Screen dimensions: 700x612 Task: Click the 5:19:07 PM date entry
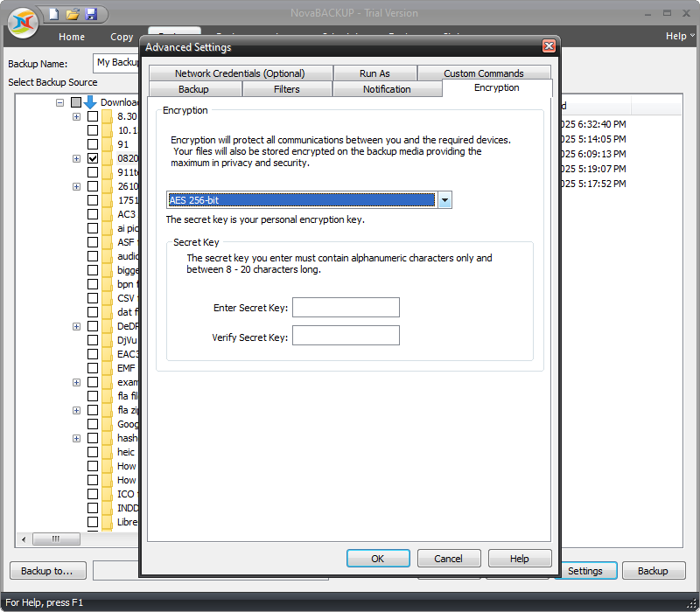593,169
